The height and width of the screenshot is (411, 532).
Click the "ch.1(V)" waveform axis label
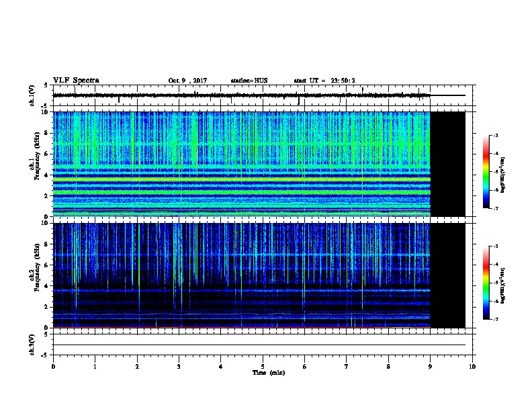(x=32, y=95)
